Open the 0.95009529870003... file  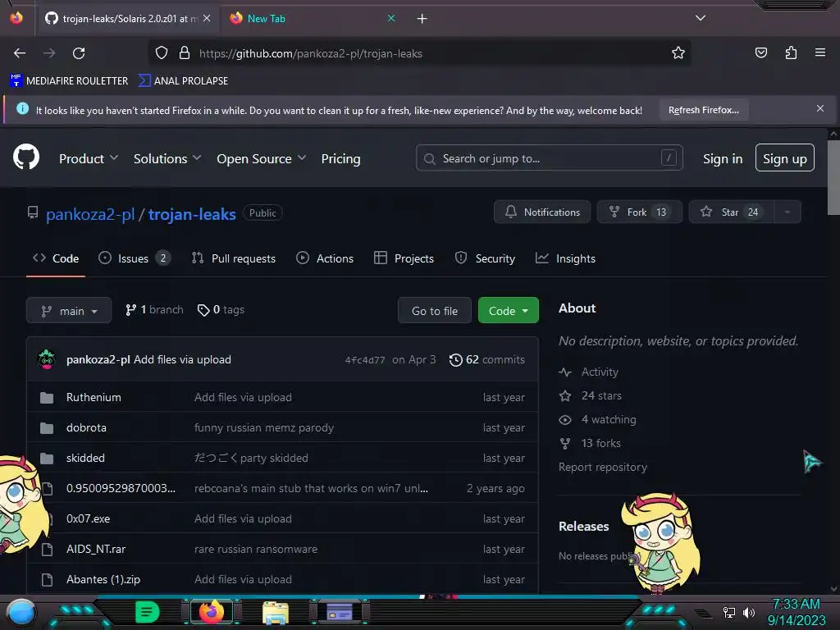(121, 488)
